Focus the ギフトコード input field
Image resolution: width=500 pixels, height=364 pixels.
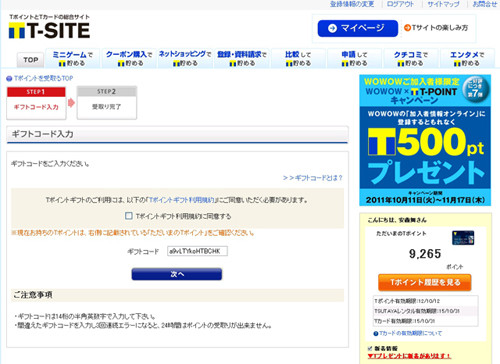tap(197, 251)
